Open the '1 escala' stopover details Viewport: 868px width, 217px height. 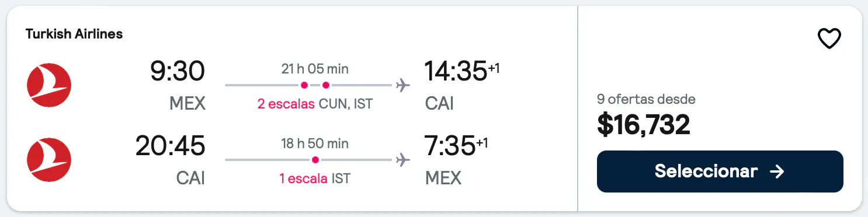click(x=303, y=178)
